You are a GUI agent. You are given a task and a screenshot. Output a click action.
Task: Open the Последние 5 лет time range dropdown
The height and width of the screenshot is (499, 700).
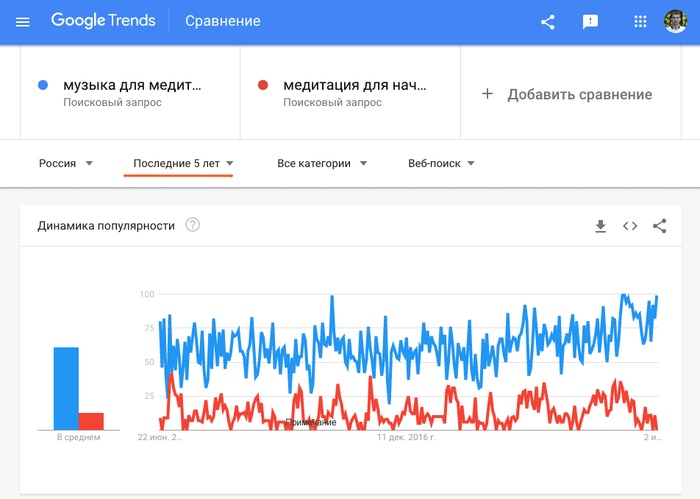(x=183, y=163)
